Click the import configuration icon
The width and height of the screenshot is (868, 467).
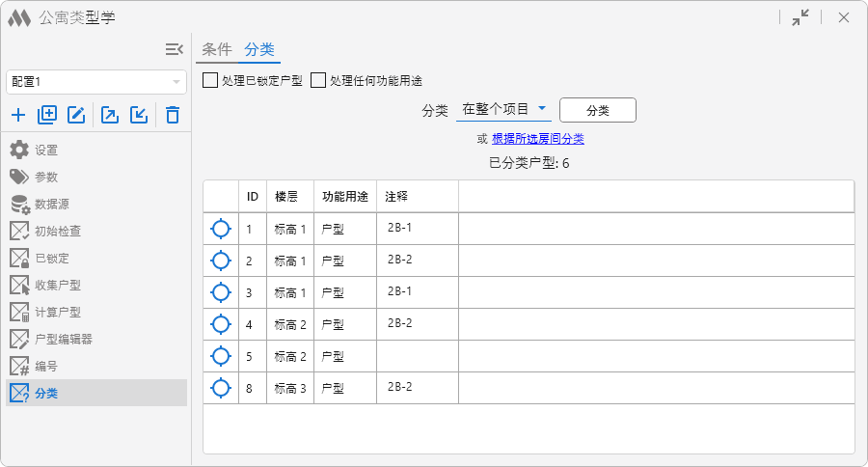coord(139,115)
